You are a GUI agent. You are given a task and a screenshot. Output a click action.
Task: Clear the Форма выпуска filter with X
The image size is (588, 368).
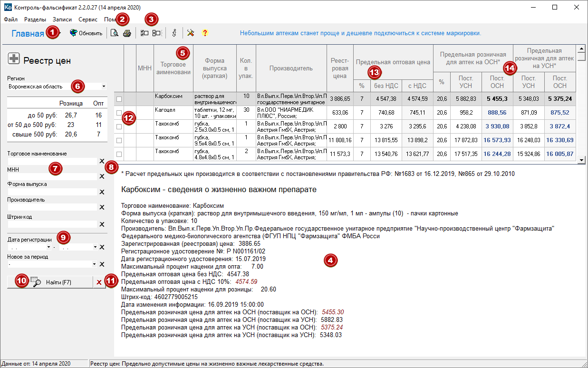click(x=102, y=192)
